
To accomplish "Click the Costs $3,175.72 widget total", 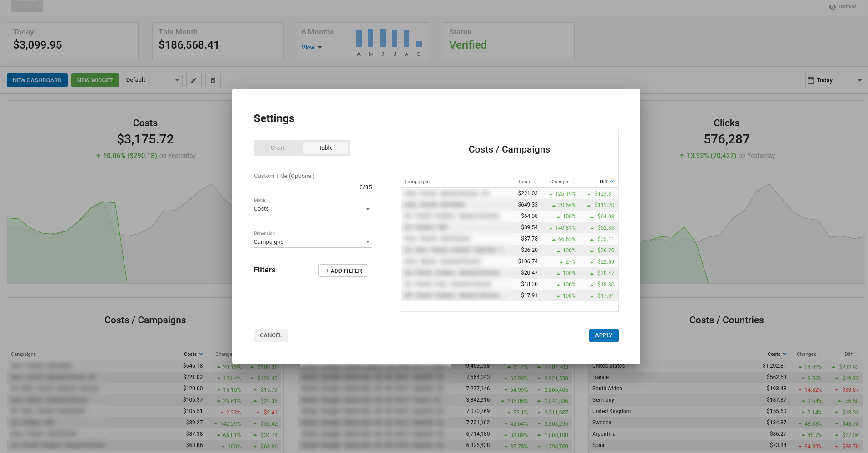I will [x=145, y=139].
